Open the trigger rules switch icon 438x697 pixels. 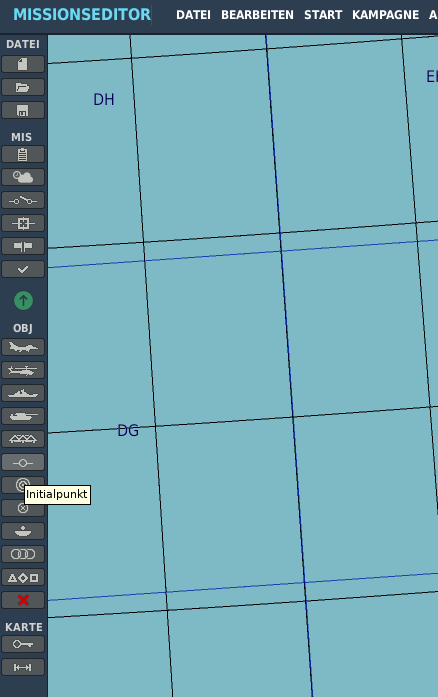[23, 200]
